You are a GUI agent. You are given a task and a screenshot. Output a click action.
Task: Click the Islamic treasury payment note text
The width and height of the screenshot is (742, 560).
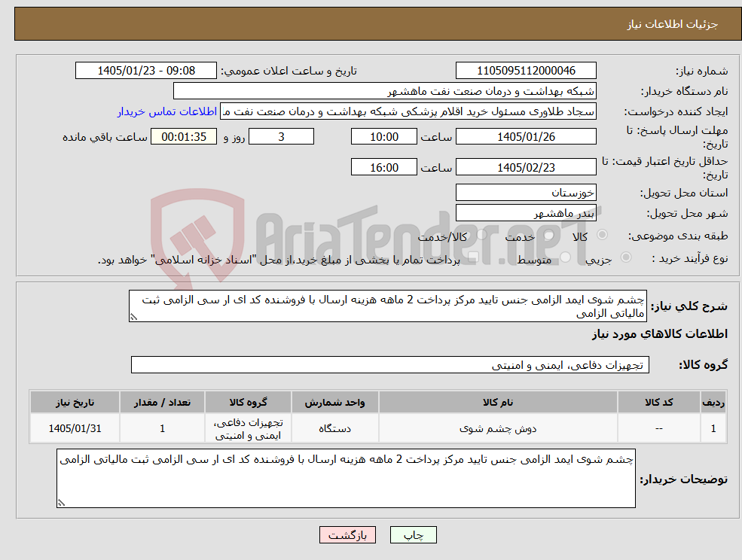pos(279,260)
